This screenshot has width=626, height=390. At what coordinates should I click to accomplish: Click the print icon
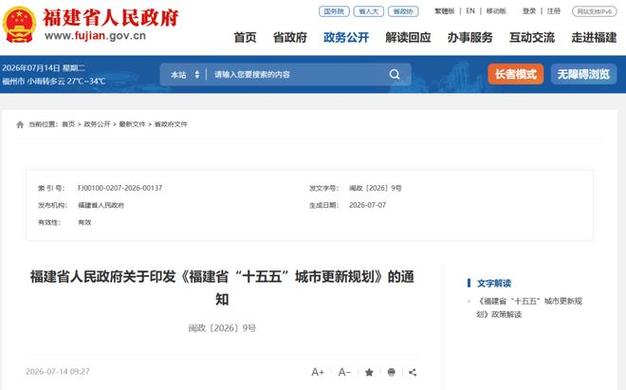[x=391, y=372]
